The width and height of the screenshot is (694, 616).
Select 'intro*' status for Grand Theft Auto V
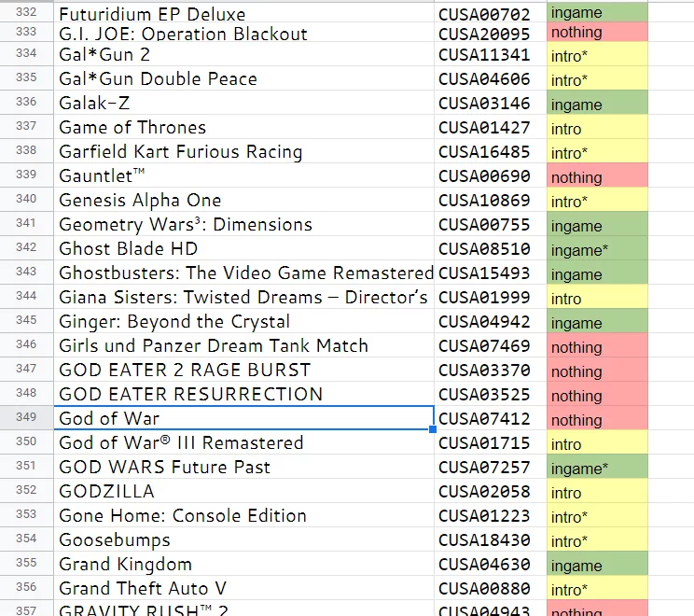(597, 588)
